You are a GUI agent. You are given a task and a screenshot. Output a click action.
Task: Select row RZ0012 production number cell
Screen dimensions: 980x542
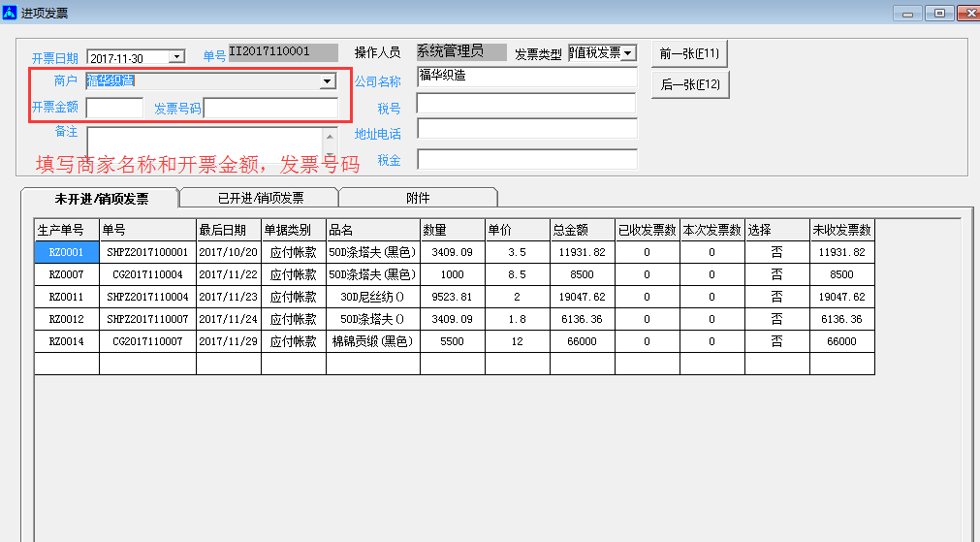point(67,319)
